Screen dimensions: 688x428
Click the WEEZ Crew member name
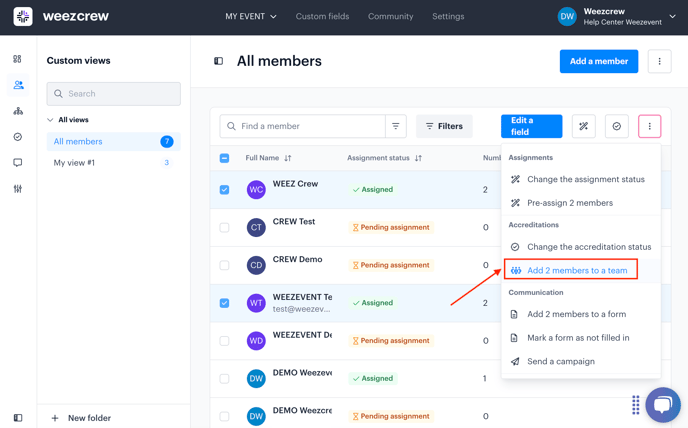point(295,184)
